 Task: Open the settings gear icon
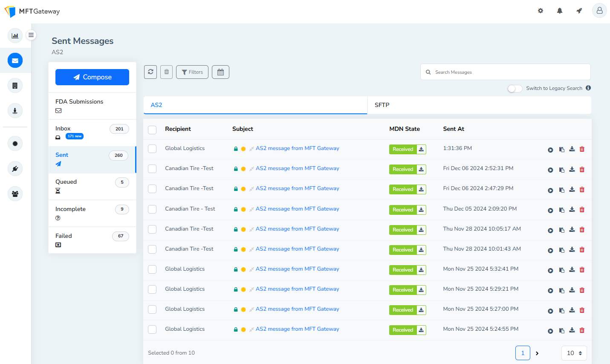[541, 11]
